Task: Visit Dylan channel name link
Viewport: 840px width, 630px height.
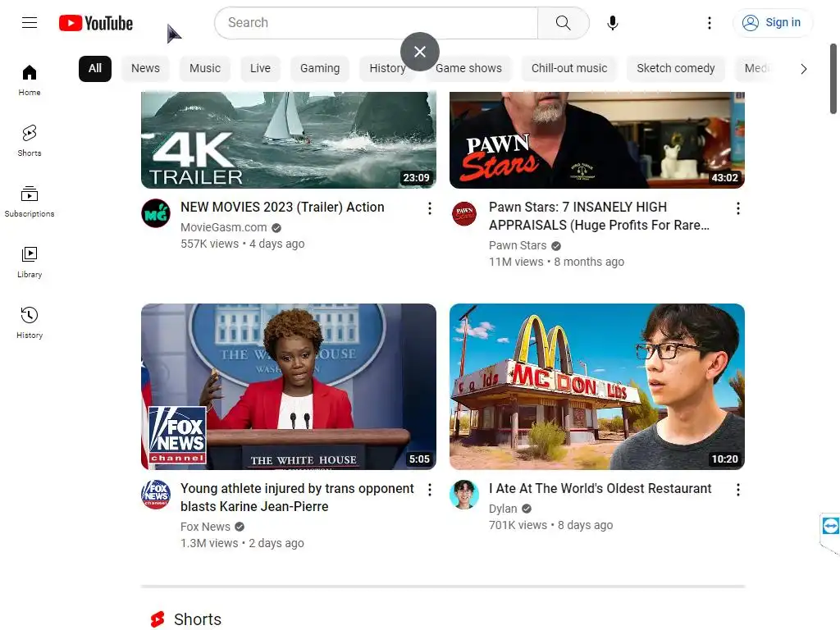Action: (503, 509)
